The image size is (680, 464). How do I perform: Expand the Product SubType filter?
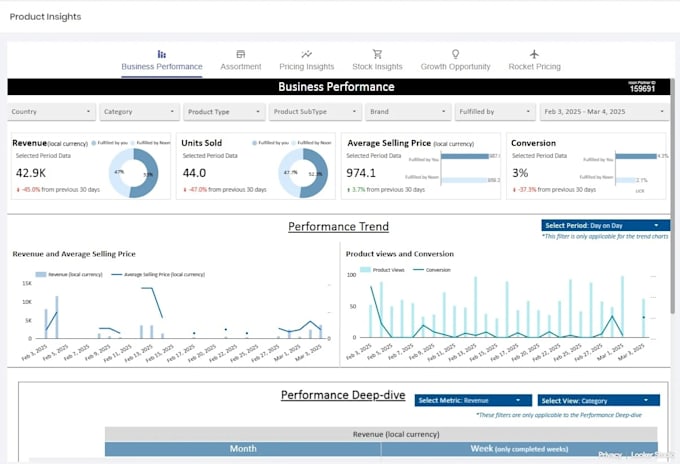pyautogui.click(x=315, y=111)
